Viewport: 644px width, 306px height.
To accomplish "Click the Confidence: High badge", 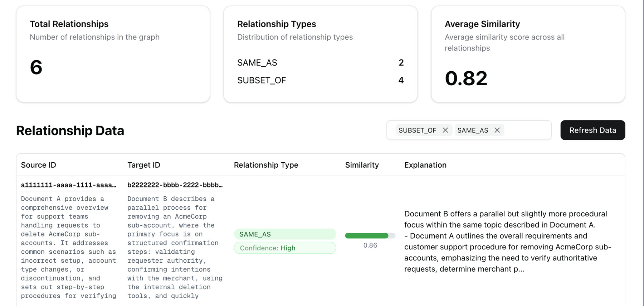I will [285, 248].
